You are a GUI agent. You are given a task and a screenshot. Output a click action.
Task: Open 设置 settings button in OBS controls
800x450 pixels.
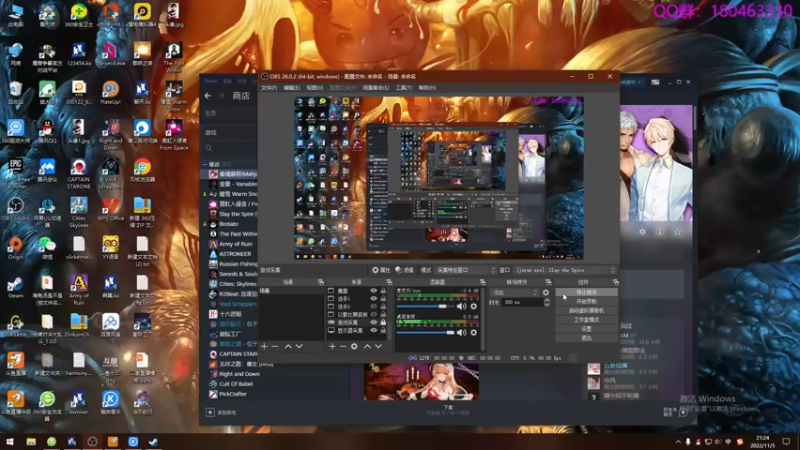point(586,329)
